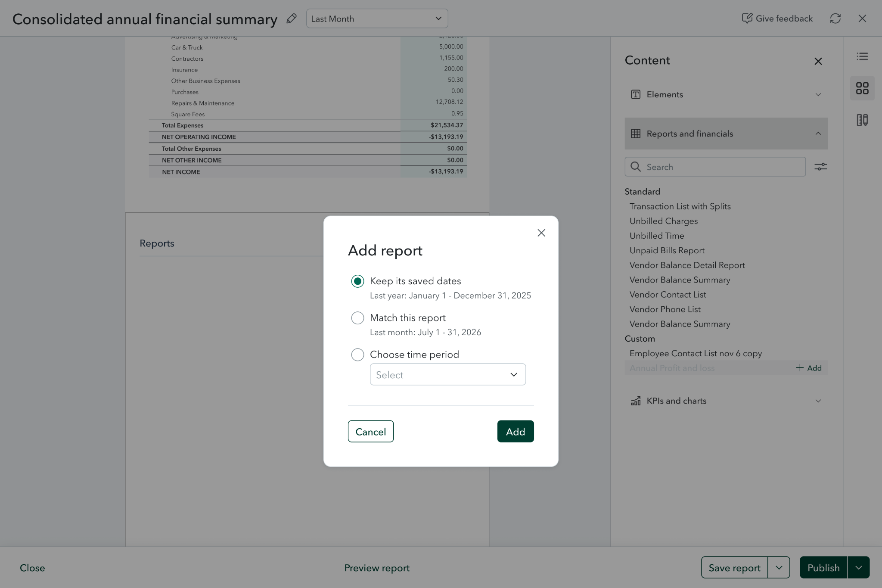Image resolution: width=882 pixels, height=588 pixels.
Task: Click Add in the dialog
Action: pyautogui.click(x=516, y=431)
